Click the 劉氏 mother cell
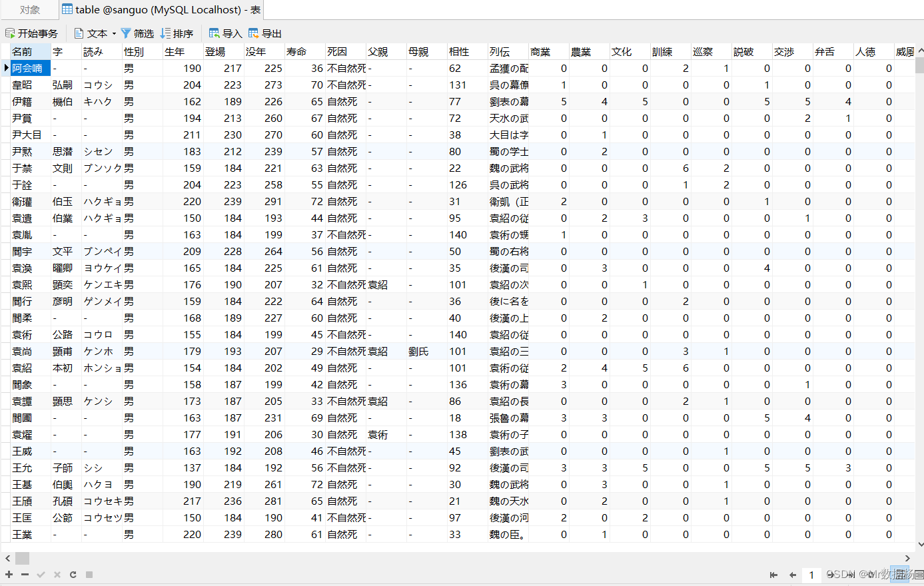 click(427, 351)
